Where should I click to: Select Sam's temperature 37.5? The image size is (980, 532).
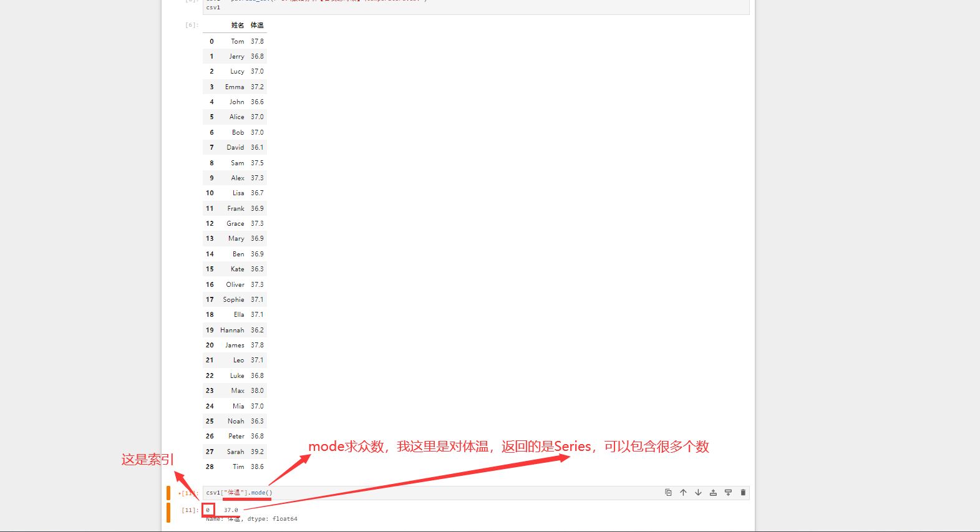257,163
